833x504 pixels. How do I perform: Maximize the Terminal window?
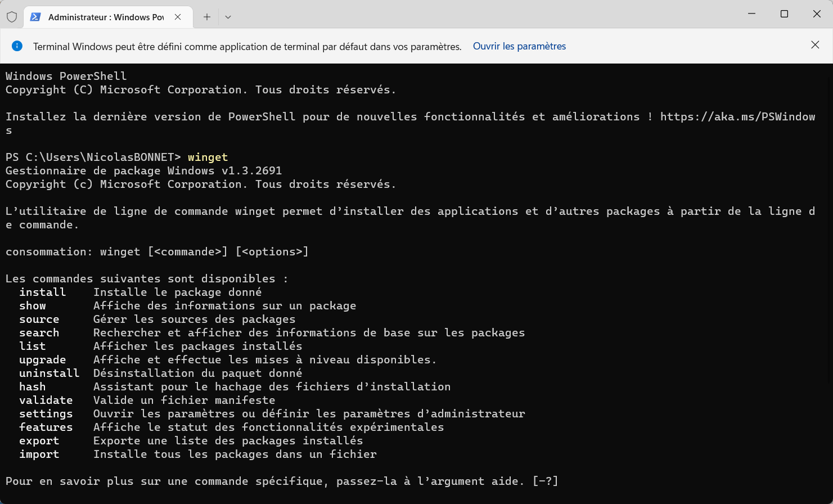click(x=784, y=14)
